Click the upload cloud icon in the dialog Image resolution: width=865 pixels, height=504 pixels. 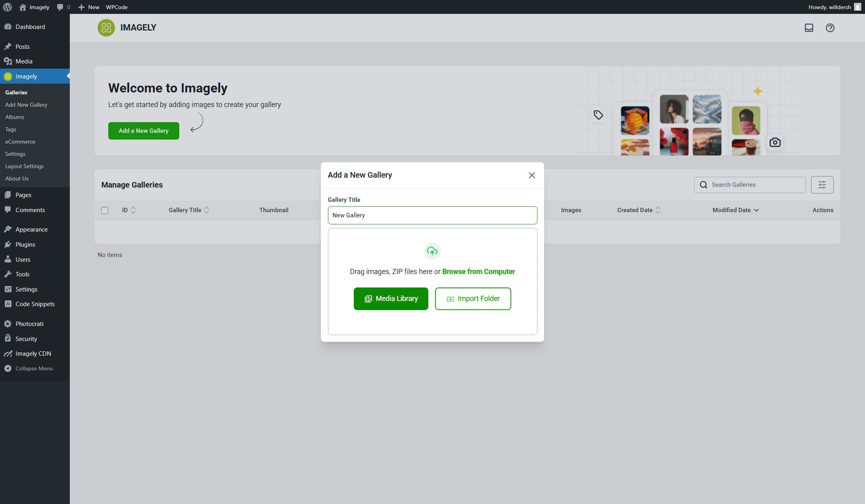coord(432,251)
